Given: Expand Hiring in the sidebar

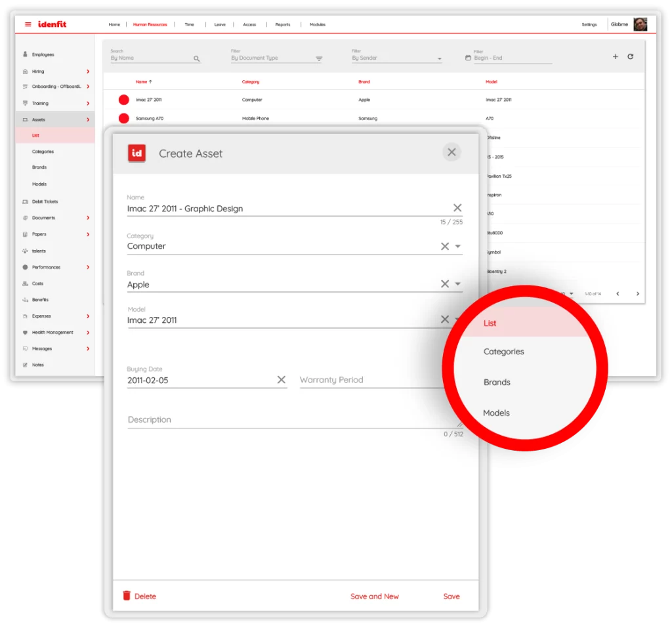Looking at the screenshot, I should (x=88, y=72).
